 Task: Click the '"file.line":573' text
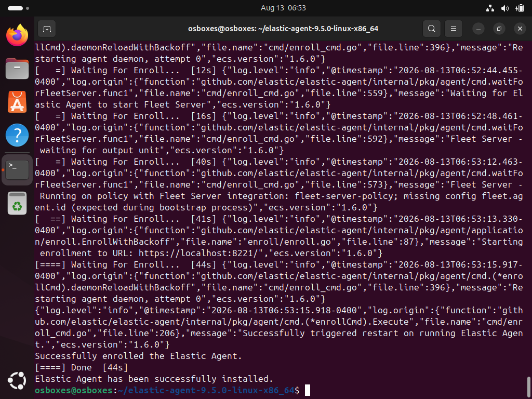(346, 184)
